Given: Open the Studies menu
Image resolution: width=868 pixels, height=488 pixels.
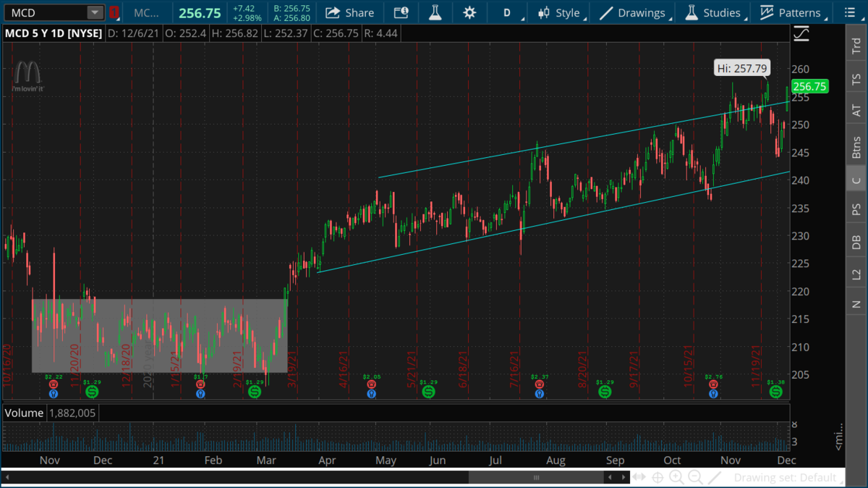Looking at the screenshot, I should coord(714,12).
